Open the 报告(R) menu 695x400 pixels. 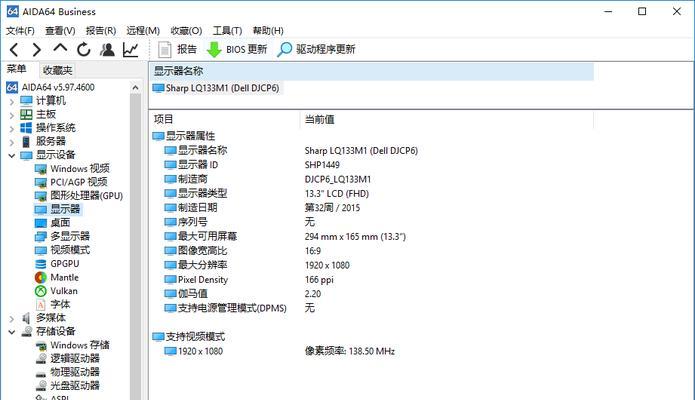[101, 31]
